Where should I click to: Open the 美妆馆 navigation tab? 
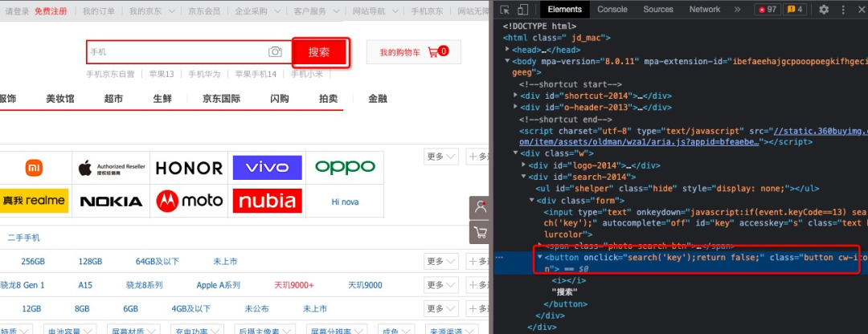60,99
